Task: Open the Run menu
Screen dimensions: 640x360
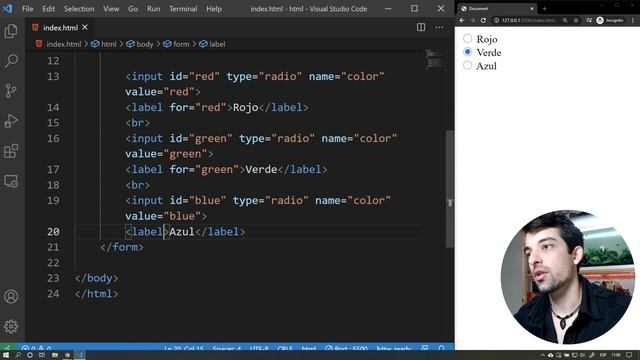Action: click(x=153, y=9)
